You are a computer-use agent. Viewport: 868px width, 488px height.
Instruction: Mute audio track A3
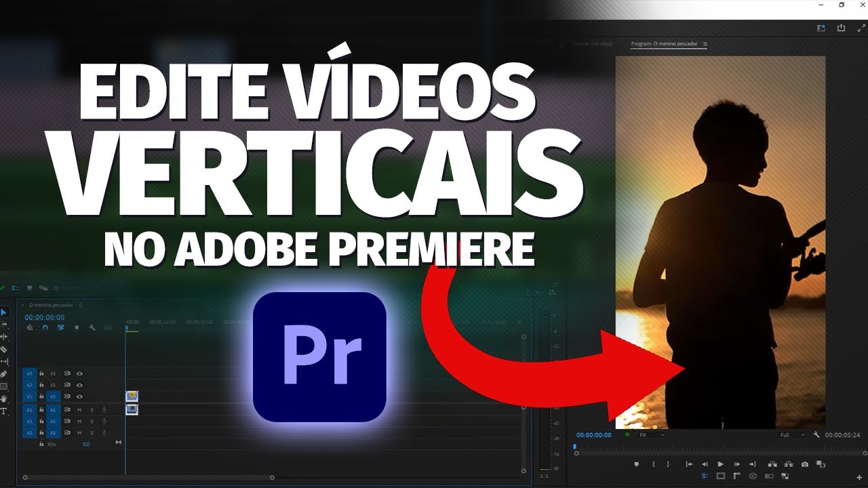[x=79, y=432]
